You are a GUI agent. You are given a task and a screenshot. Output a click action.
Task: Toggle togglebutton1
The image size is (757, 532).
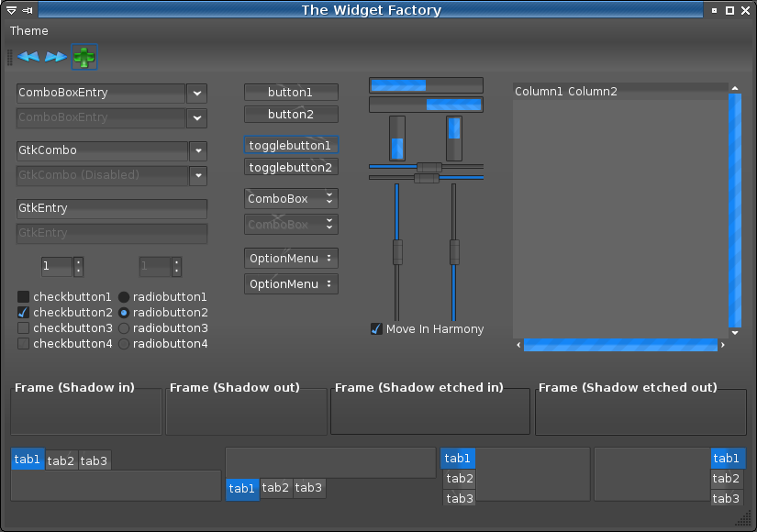(x=291, y=145)
